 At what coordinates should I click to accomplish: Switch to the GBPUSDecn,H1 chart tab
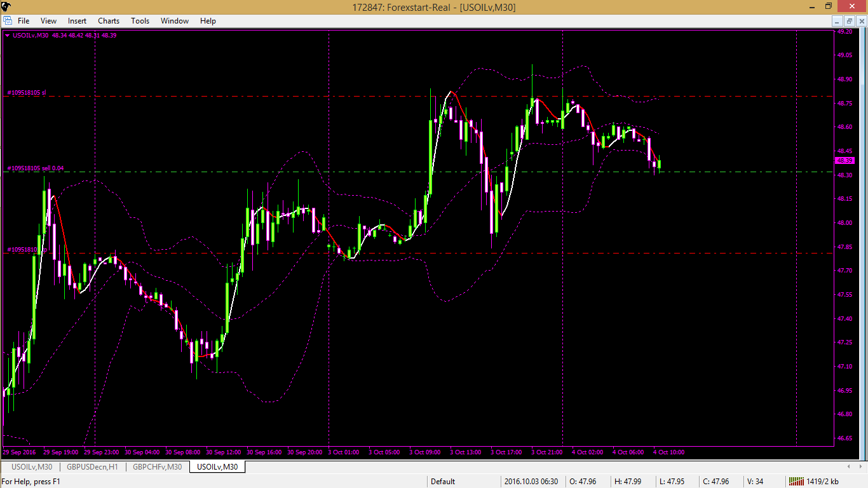(93, 467)
